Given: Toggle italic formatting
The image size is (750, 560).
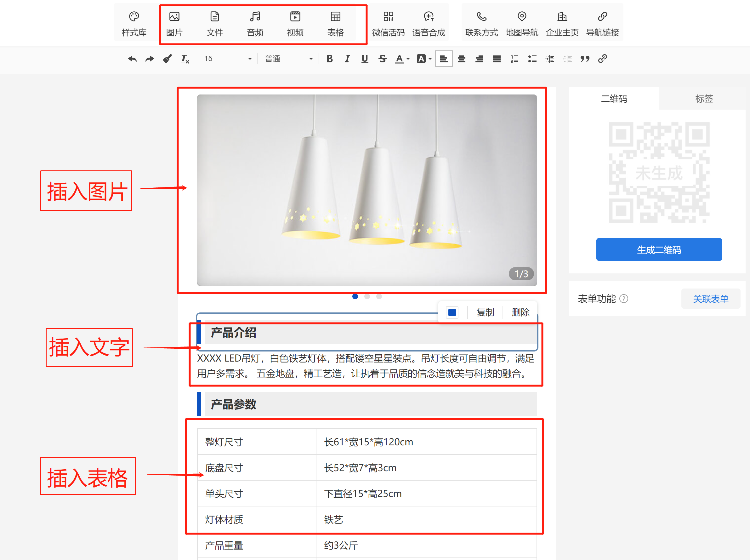Looking at the screenshot, I should [347, 59].
